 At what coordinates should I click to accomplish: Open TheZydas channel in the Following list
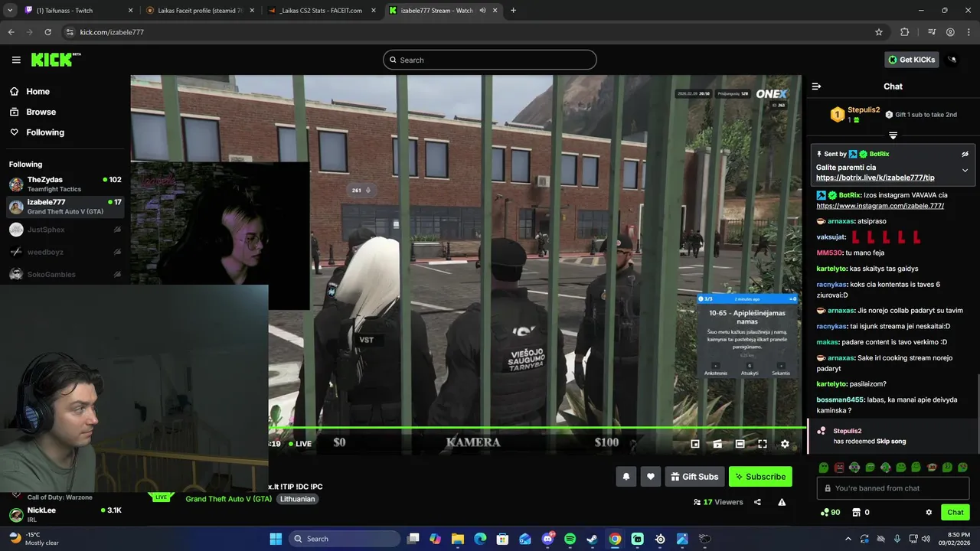pos(65,184)
